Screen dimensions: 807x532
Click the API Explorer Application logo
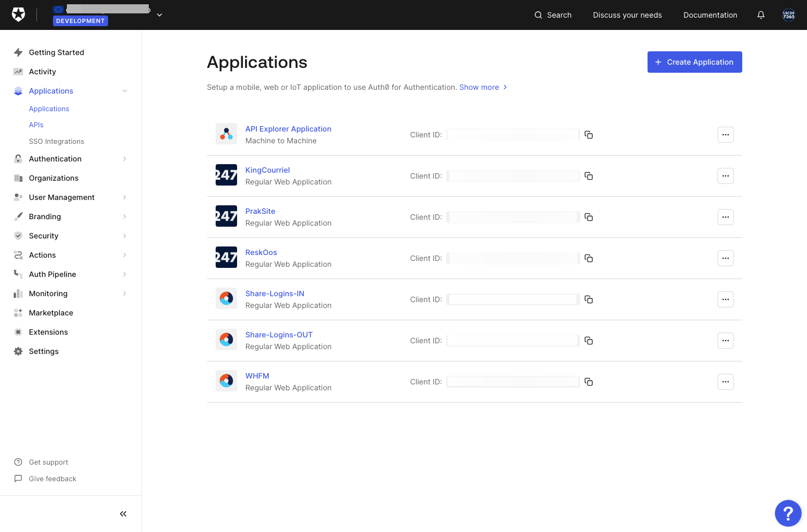pyautogui.click(x=226, y=134)
